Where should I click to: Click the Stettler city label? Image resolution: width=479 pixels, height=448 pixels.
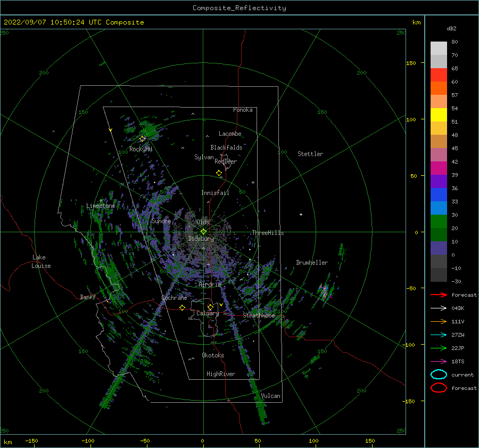pyautogui.click(x=310, y=154)
